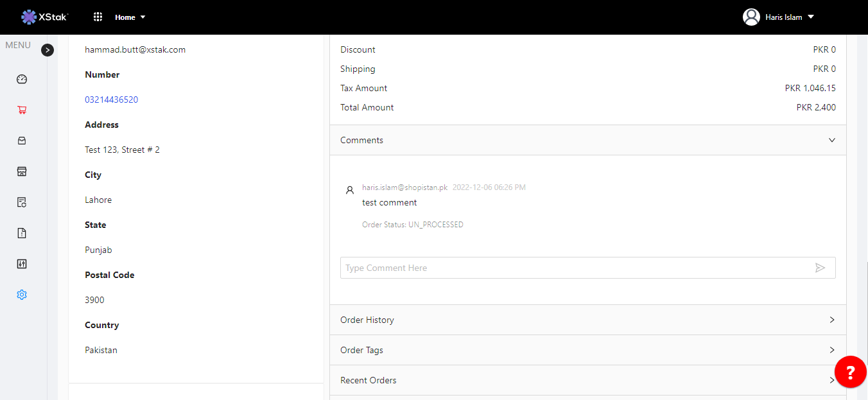Screen dimensions: 868x400
Task: Click the file alert icon in sidebar
Action: pyautogui.click(x=22, y=233)
